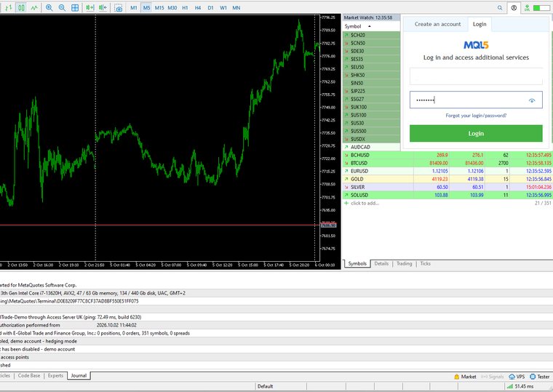Select the AUDCAD symbol row
Screen dimensions: 553x392
pyautogui.click(x=371, y=147)
